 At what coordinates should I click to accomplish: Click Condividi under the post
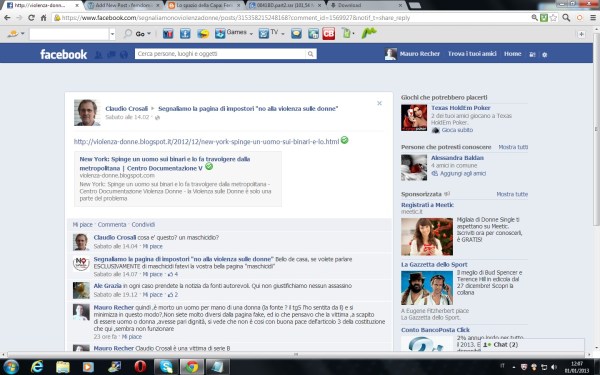[143, 225]
